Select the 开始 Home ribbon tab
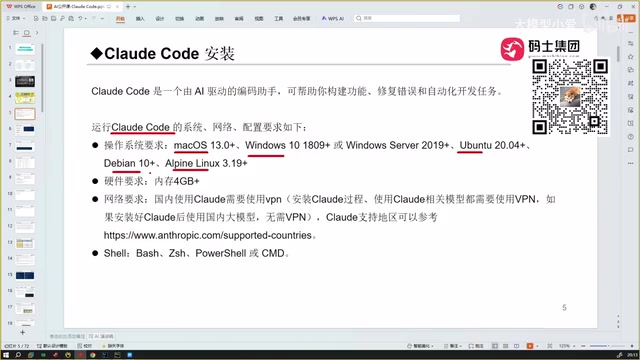Screen dimensions: 640x360 coord(120,19)
